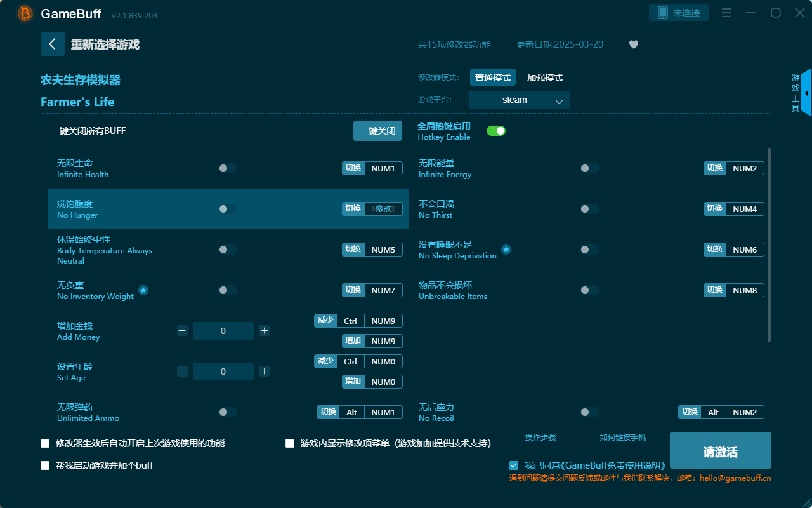Click the plus stepper to increase Add Money
The height and width of the screenshot is (508, 812).
tap(264, 330)
